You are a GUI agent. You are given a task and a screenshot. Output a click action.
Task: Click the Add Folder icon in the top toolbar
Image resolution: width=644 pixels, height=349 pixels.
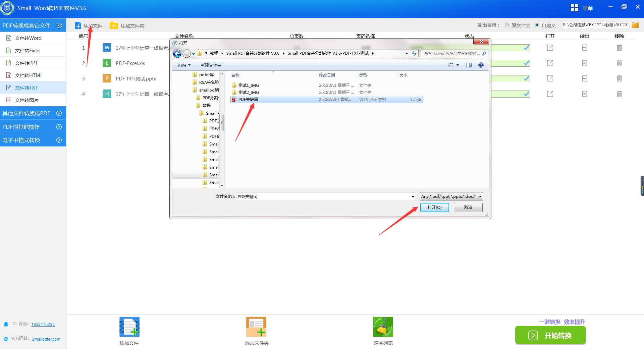(114, 25)
